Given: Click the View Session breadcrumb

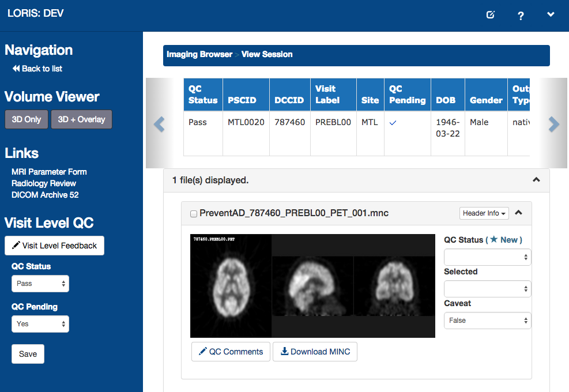Looking at the screenshot, I should click(267, 55).
